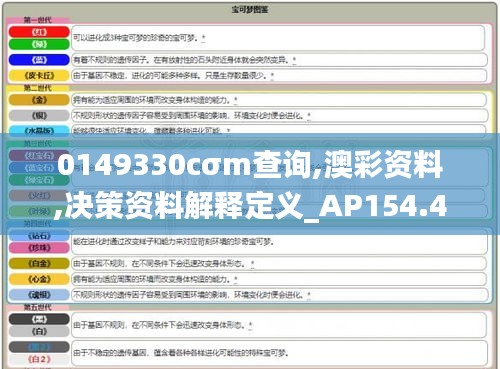Click the 第二世代 section header
The height and width of the screenshot is (369, 500).
pyautogui.click(x=37, y=88)
